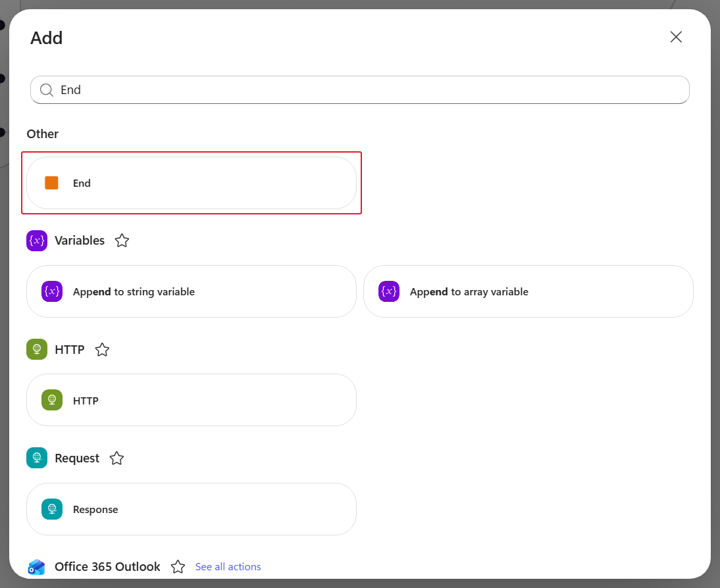The height and width of the screenshot is (588, 720).
Task: Click the Add dialog title
Action: 46,38
